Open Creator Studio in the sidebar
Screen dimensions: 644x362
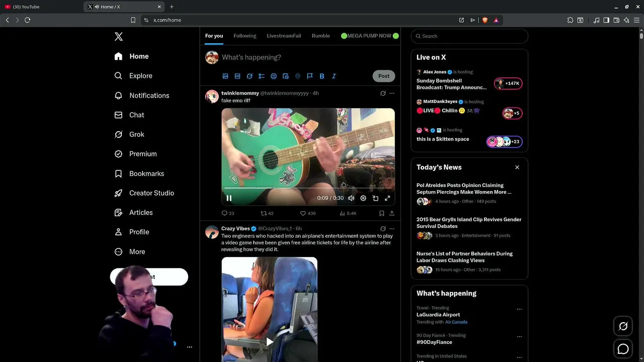[x=144, y=193]
